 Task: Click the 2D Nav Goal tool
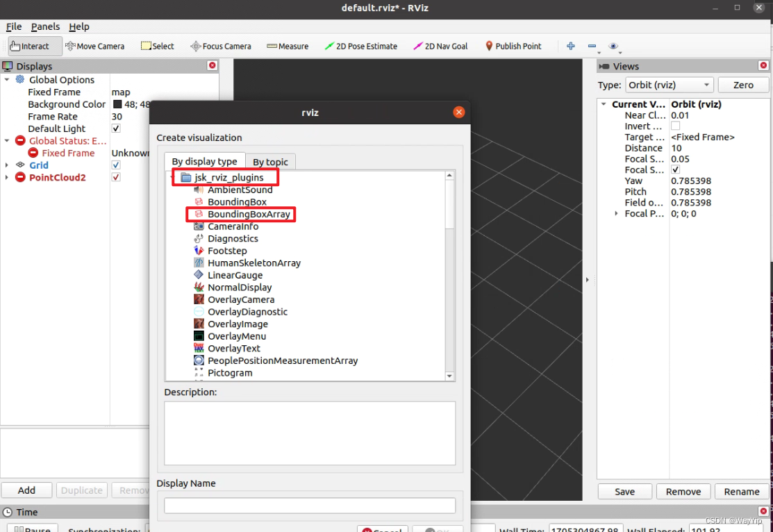coord(445,46)
